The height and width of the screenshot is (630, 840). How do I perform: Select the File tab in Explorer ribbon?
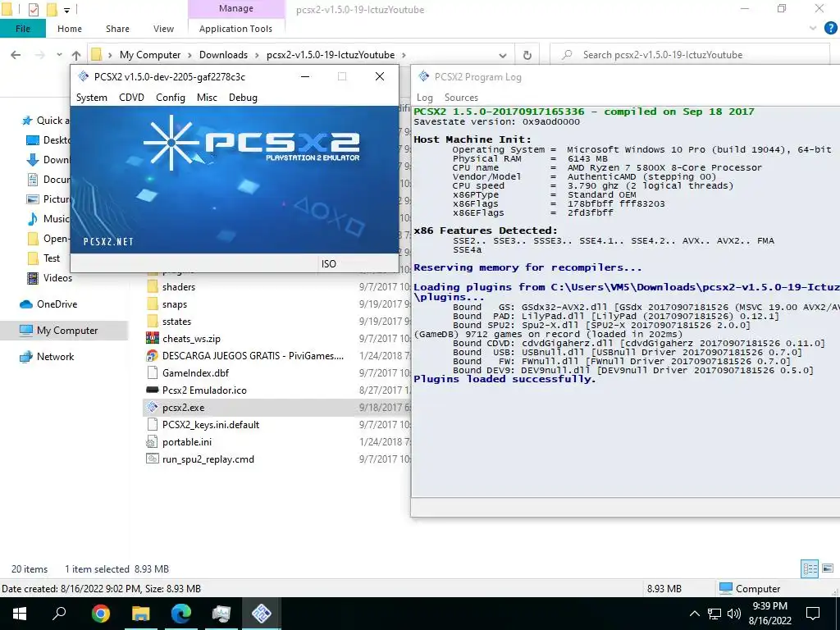click(23, 29)
